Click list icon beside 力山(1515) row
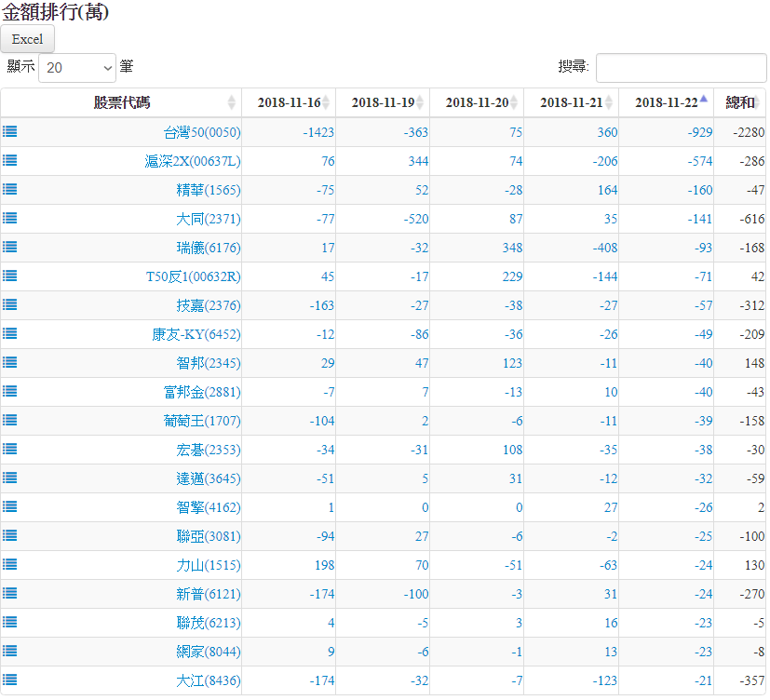Image resolution: width=770 pixels, height=700 pixels. (x=9, y=565)
